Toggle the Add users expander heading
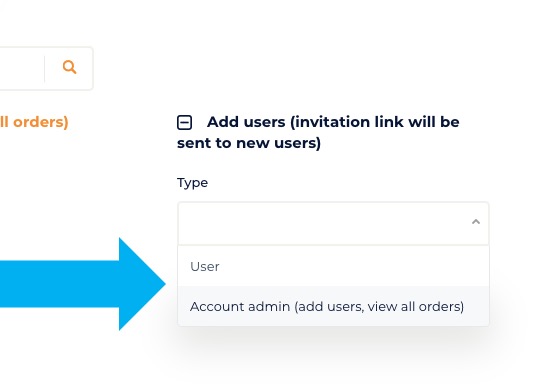Screen dimensions: 539x388 pyautogui.click(x=318, y=132)
